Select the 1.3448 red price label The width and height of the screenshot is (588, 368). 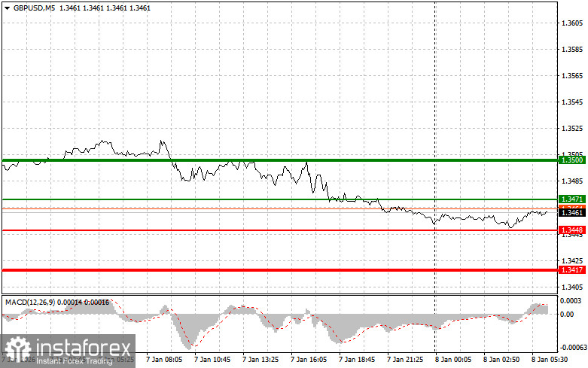click(572, 230)
